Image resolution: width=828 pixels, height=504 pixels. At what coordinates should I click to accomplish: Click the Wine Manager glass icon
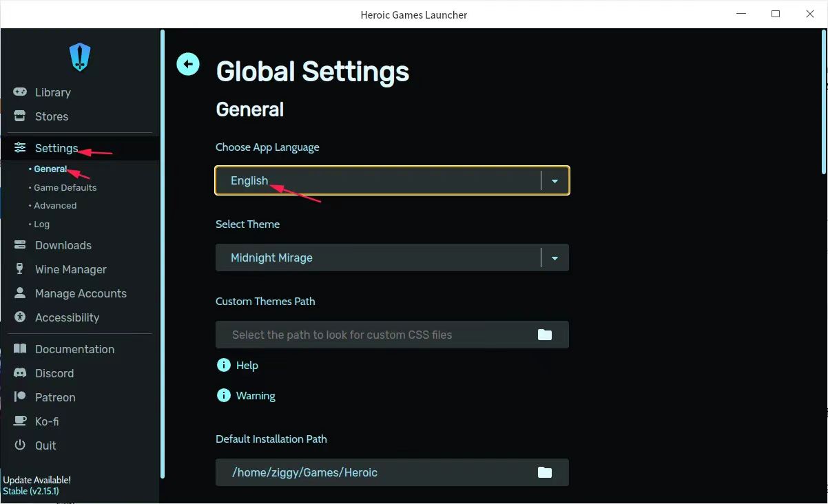pos(20,269)
